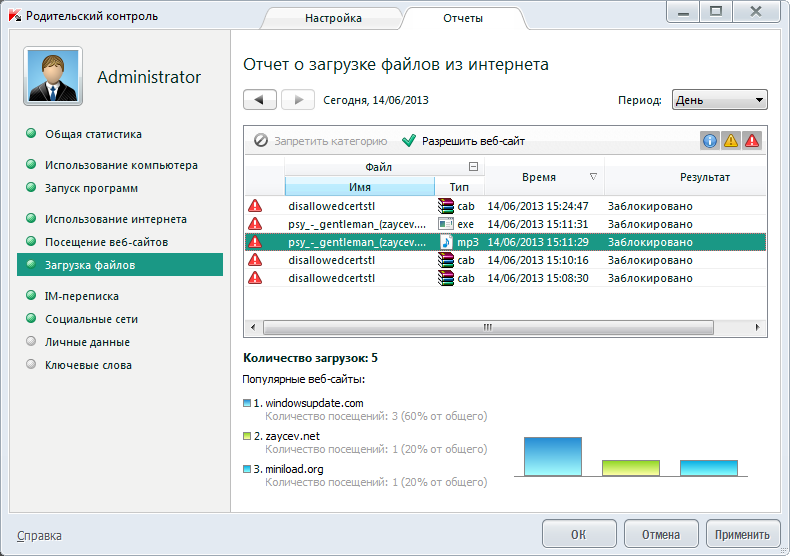
Task: Click gray dot beside Личные данные
Action: click(31, 341)
